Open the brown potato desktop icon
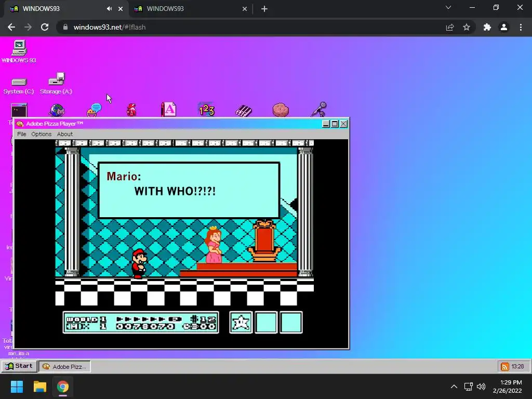This screenshot has width=532, height=399. [x=281, y=110]
